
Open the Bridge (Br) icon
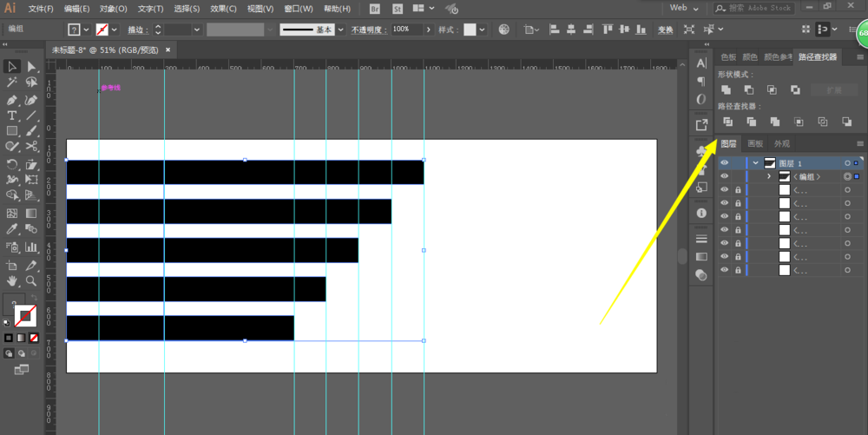click(375, 9)
